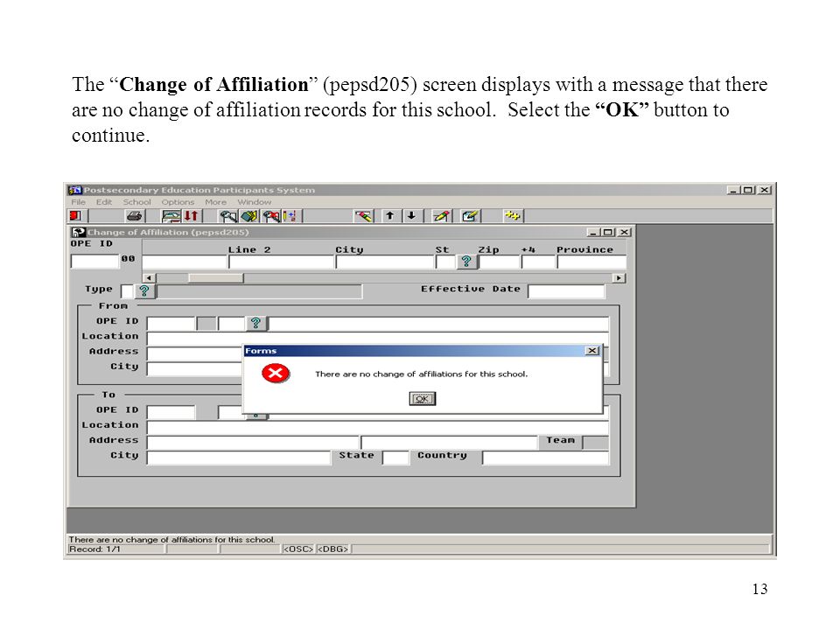Click the Effective Date input field

[x=566, y=291]
